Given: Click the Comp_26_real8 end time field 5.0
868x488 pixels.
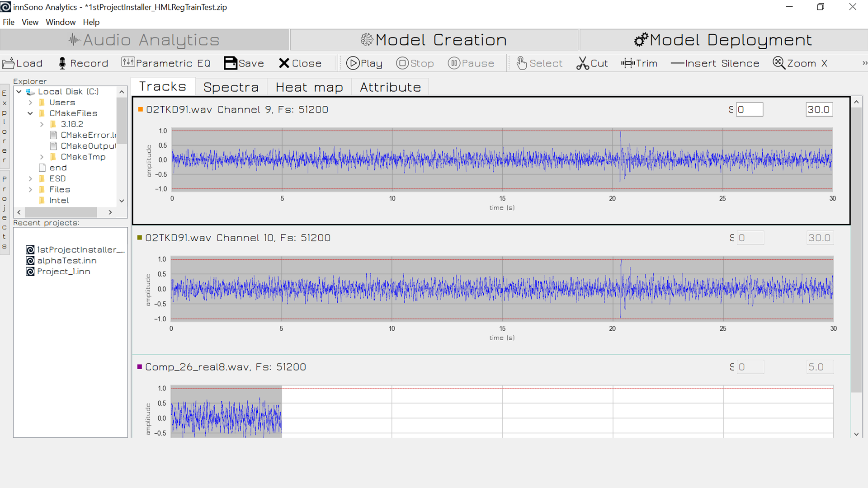Looking at the screenshot, I should 820,367.
